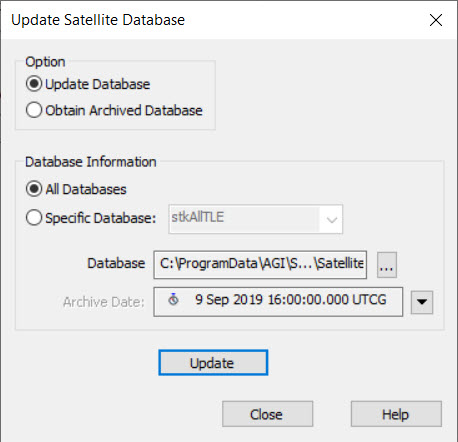Viewport: 458px width, 442px height.
Task: Browse for database folder via ellipsis button
Action: click(387, 265)
